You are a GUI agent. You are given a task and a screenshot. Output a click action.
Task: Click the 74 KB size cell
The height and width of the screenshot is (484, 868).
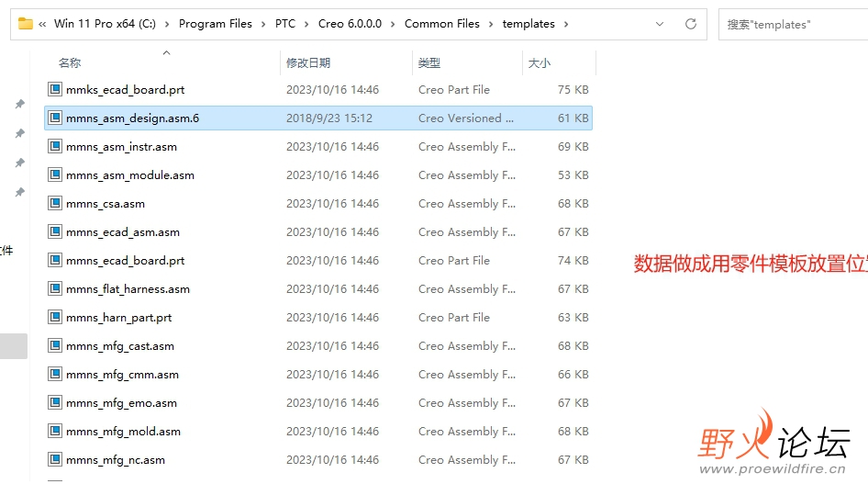(x=573, y=260)
